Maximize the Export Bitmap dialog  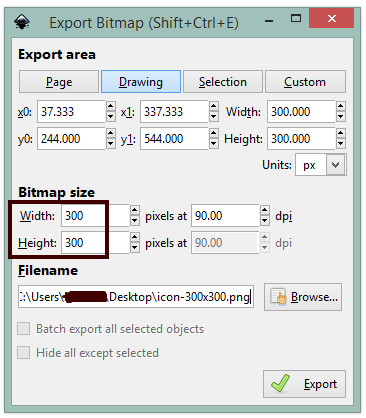pos(296,18)
